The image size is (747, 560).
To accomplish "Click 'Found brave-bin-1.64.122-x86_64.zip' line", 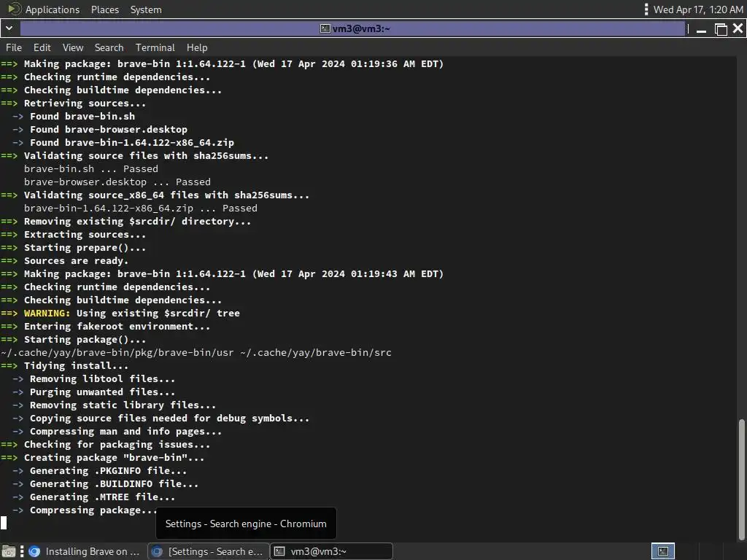I will tap(132, 143).
